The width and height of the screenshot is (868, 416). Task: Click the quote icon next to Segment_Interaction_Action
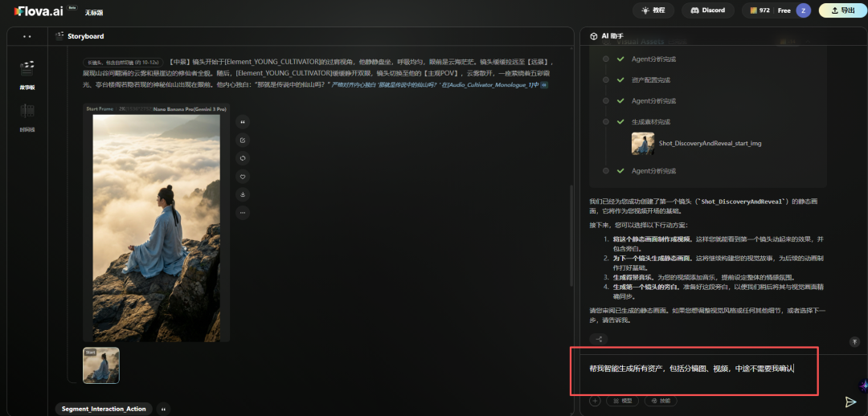pos(163,409)
